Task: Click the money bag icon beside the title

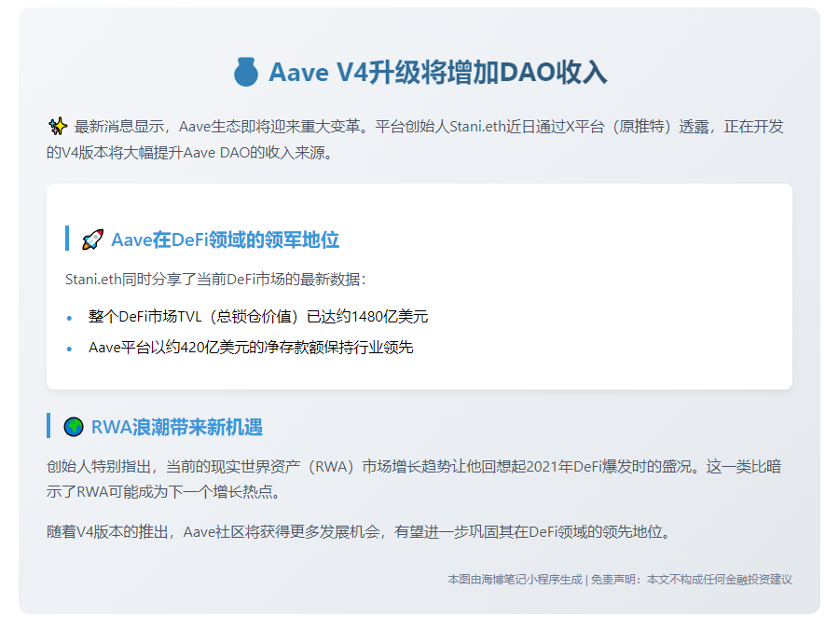Action: (245, 72)
